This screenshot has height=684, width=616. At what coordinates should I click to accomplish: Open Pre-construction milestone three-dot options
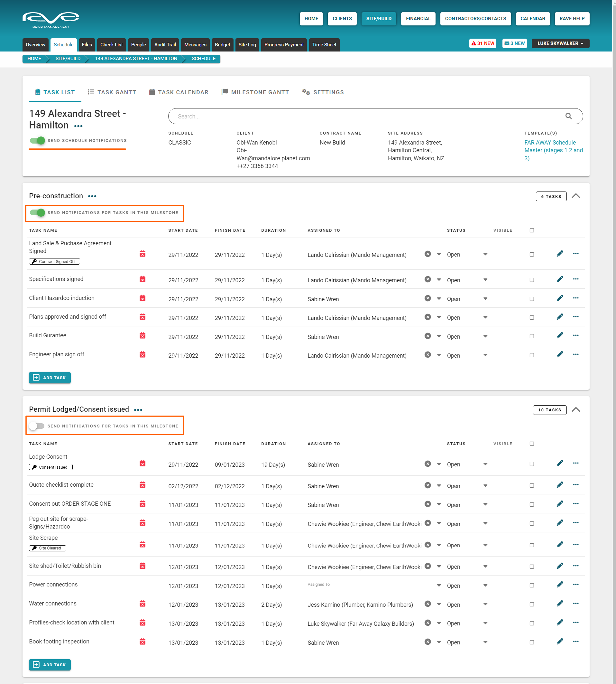click(92, 196)
